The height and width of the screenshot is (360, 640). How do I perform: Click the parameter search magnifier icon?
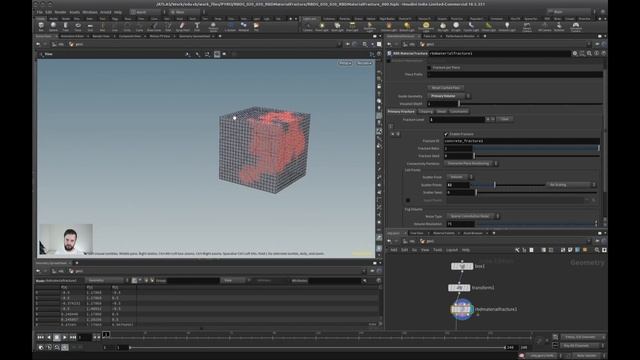pyautogui.click(x=589, y=53)
